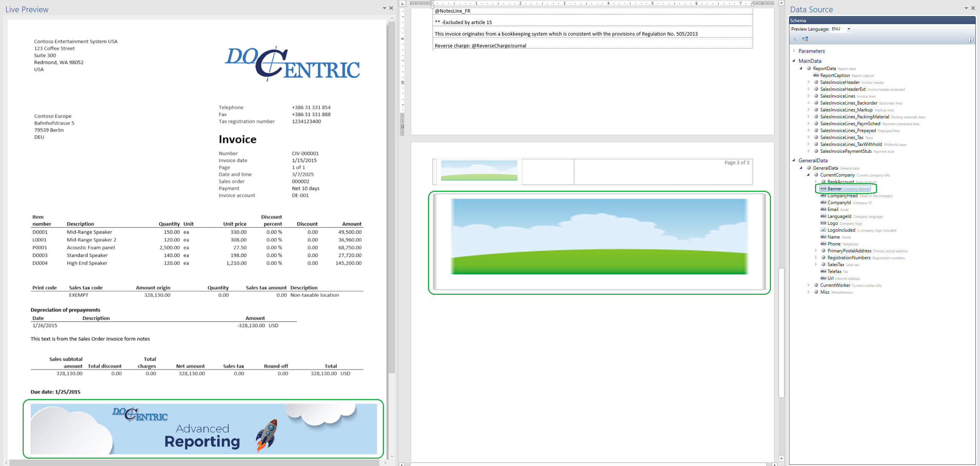Expand the CurrentWorker node

tap(809, 285)
